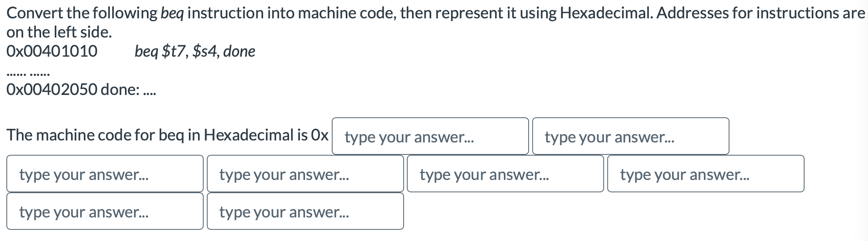Viewport: 868px width, 241px height.
Task: Click the fourth answer box in the middle row
Action: [x=705, y=173]
